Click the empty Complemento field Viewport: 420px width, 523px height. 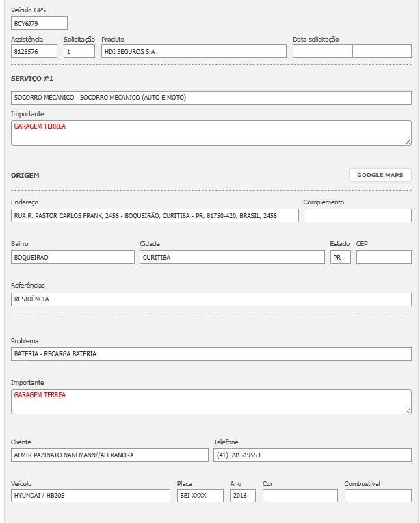pos(358,215)
